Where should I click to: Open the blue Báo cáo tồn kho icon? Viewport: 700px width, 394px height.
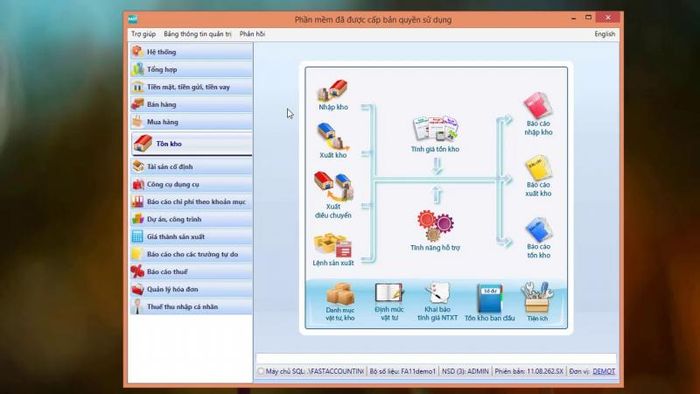[538, 229]
